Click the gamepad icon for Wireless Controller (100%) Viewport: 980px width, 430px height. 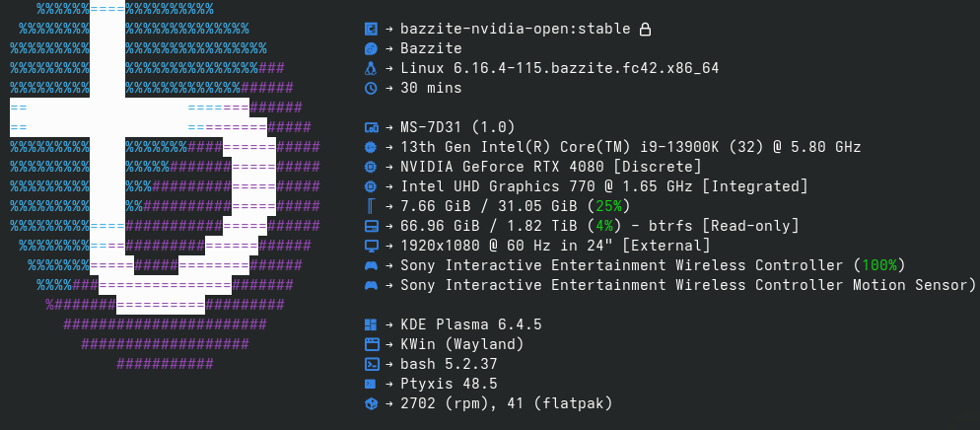pos(371,265)
